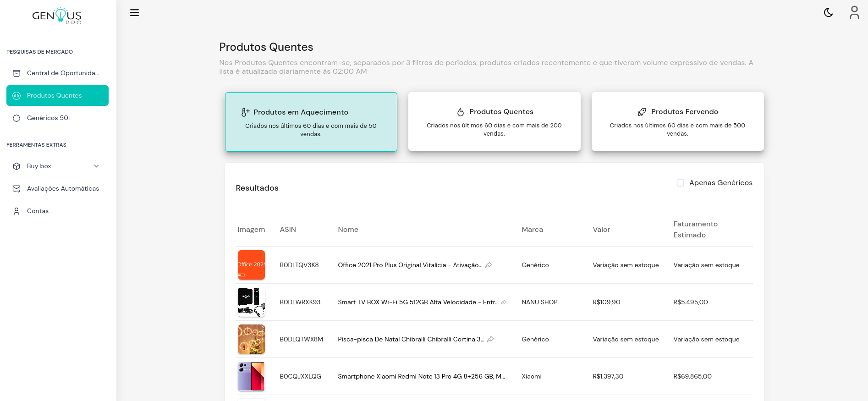Click the Contas person icon
The width and height of the screenshot is (868, 401).
pos(16,211)
